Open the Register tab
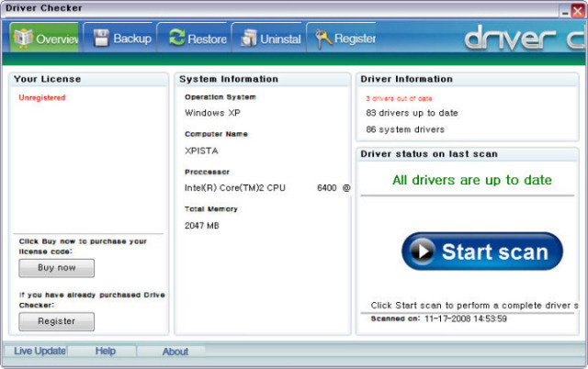This screenshot has width=588, height=369. point(341,38)
